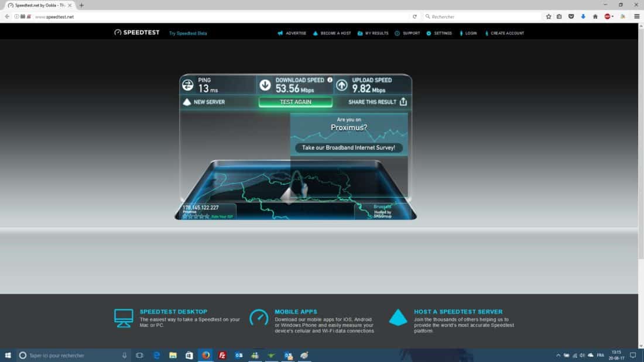The image size is (644, 362).
Task: Open Firefox downloads panel
Action: 583,17
